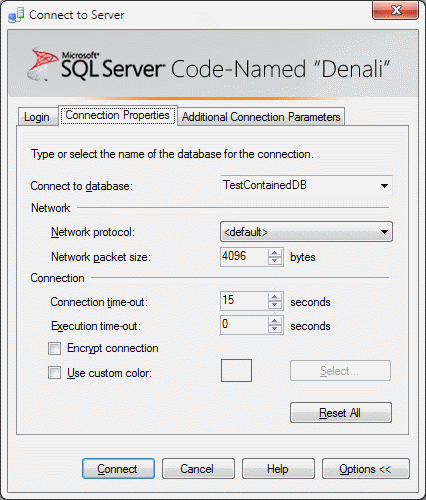426x500 pixels.
Task: Decrease Execution time-out with down arrow
Action: click(275, 329)
